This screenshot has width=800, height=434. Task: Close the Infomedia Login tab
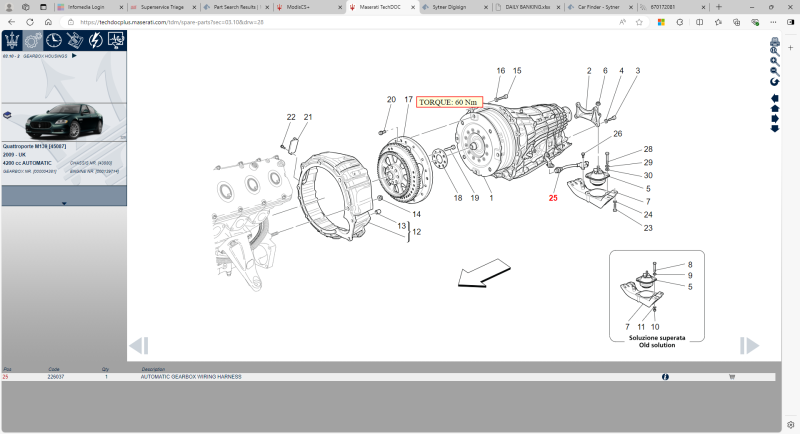[121, 7]
